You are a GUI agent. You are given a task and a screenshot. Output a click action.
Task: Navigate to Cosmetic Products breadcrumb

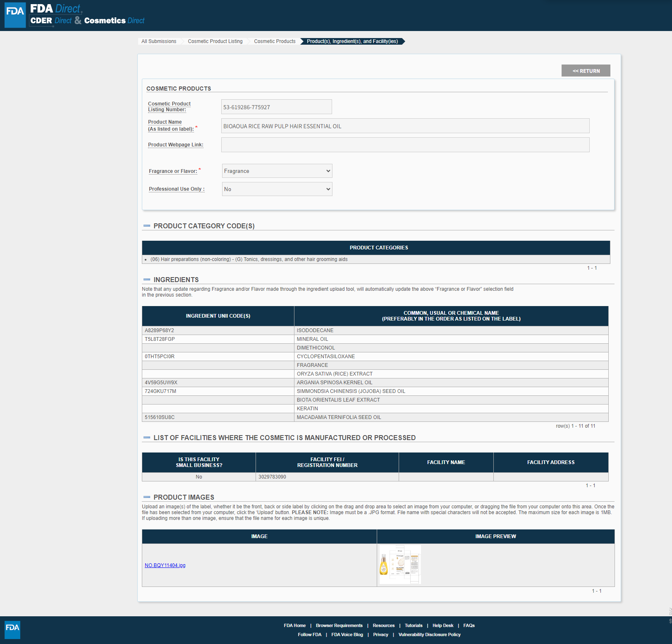[x=275, y=41]
